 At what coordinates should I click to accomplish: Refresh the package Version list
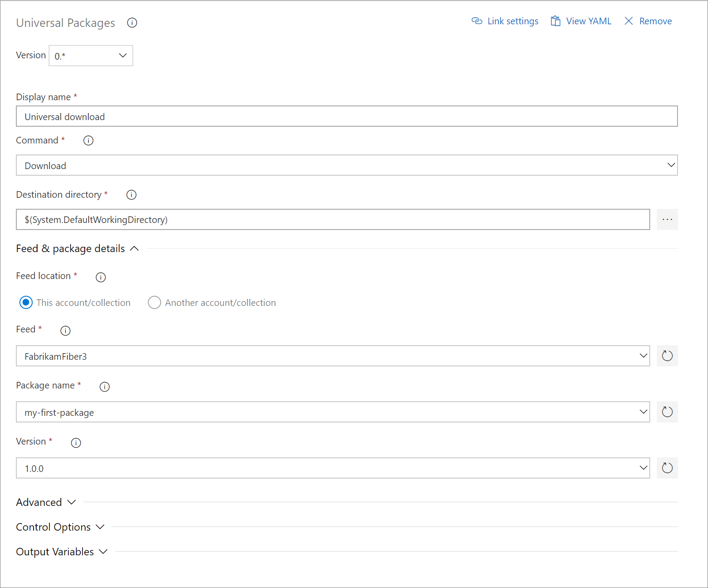click(667, 468)
